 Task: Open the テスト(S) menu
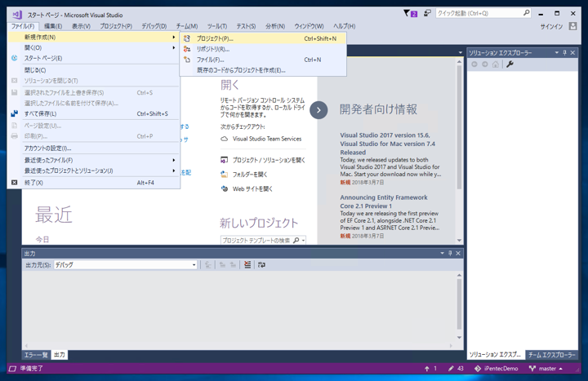(x=246, y=26)
